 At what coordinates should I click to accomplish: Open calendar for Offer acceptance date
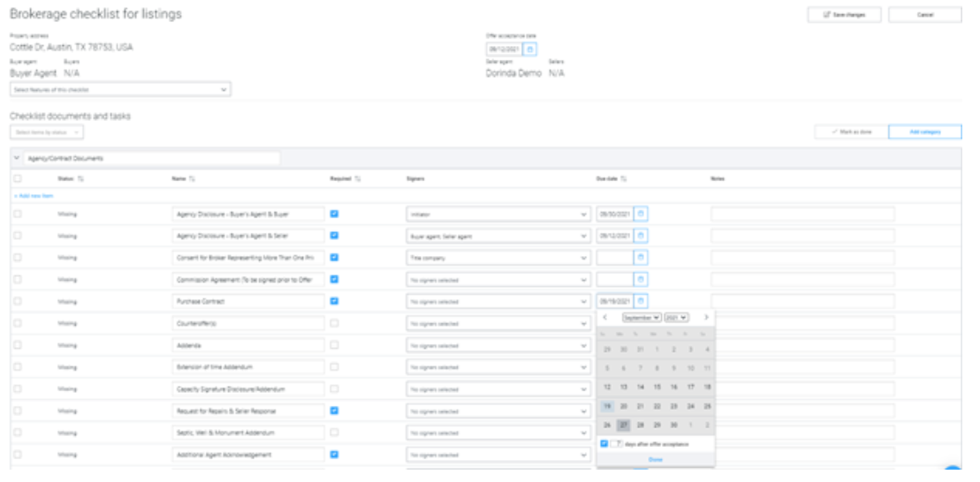531,49
